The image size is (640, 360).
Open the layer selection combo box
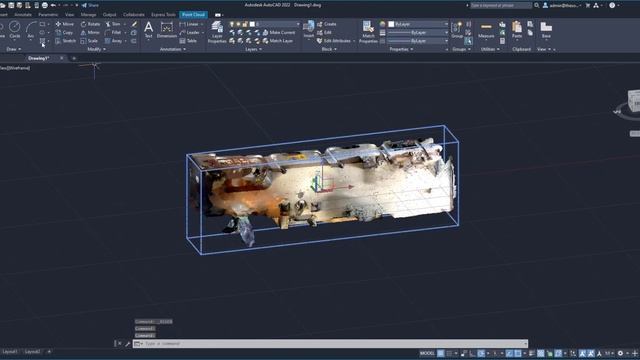click(264, 24)
